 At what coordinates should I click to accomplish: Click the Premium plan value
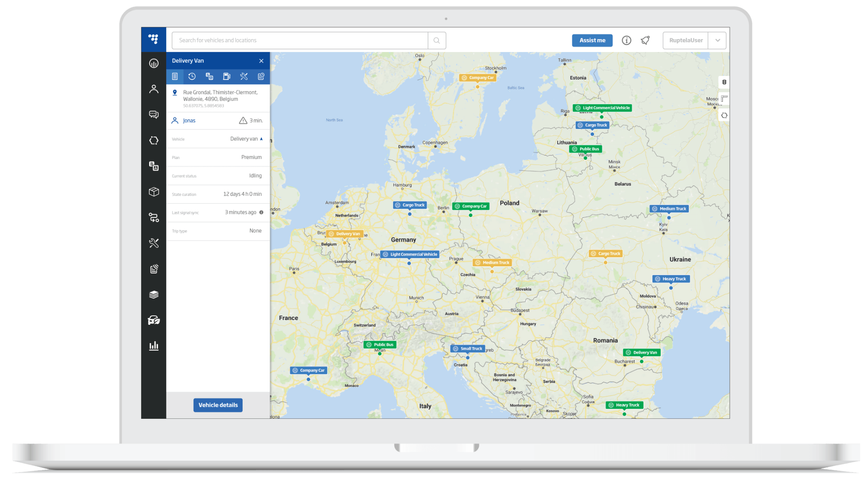pos(252,157)
